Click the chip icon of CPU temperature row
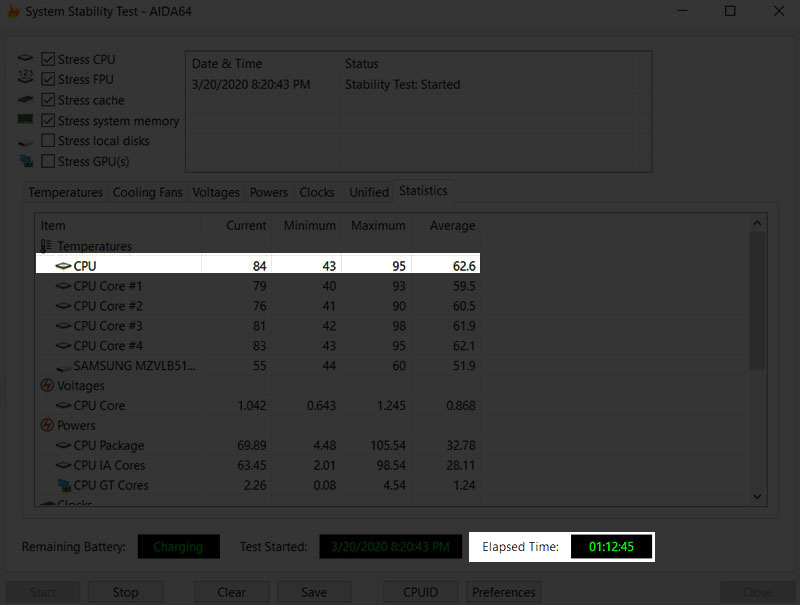800x605 pixels. pyautogui.click(x=63, y=266)
